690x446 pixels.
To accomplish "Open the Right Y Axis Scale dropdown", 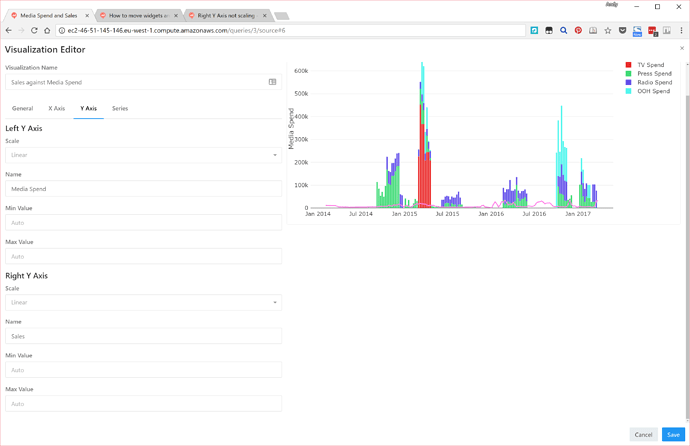I will tap(143, 302).
